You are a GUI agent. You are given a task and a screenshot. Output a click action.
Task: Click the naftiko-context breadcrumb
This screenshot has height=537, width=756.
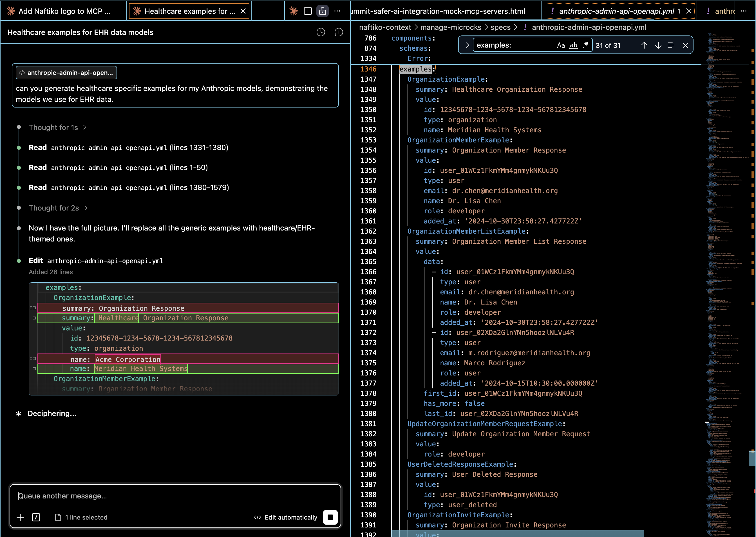385,28
